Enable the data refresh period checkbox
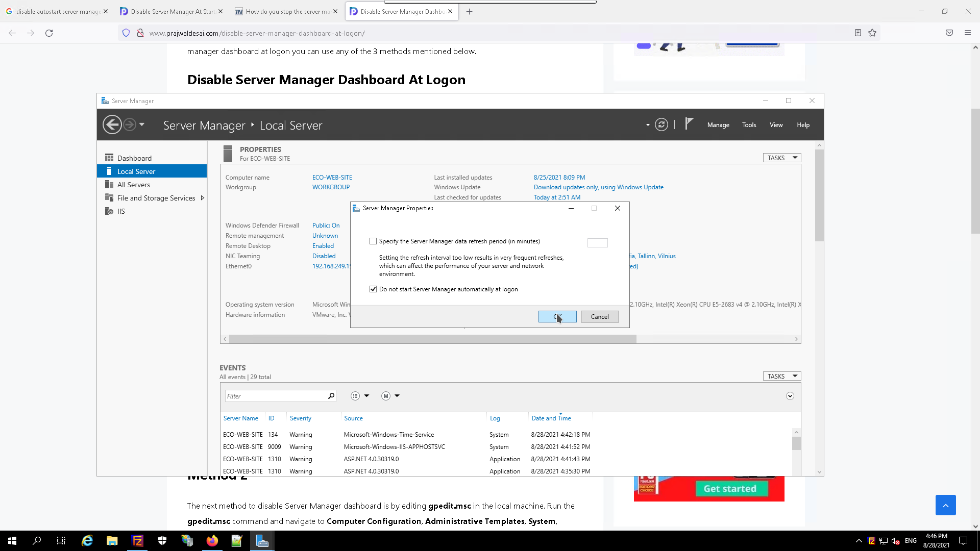980x551 pixels. 373,241
